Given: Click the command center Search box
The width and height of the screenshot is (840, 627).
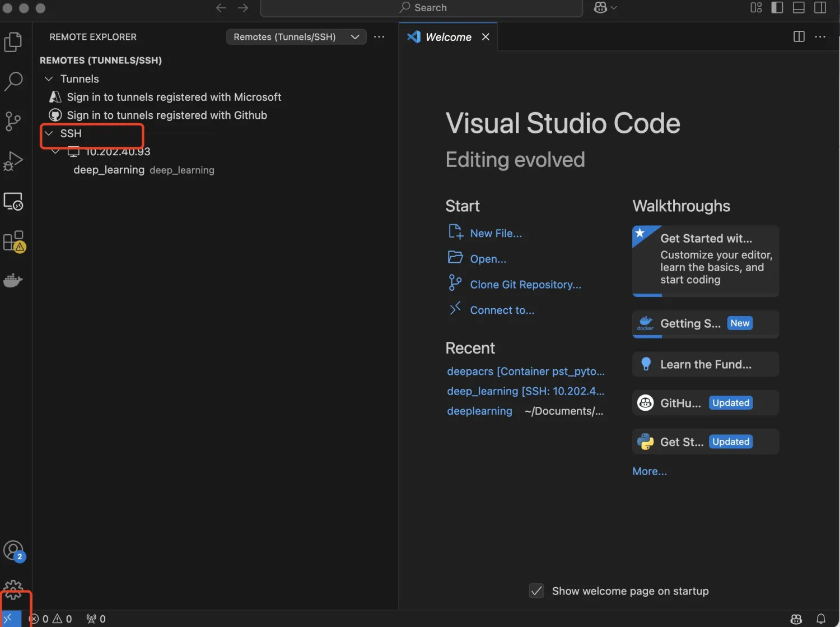Looking at the screenshot, I should pyautogui.click(x=421, y=8).
